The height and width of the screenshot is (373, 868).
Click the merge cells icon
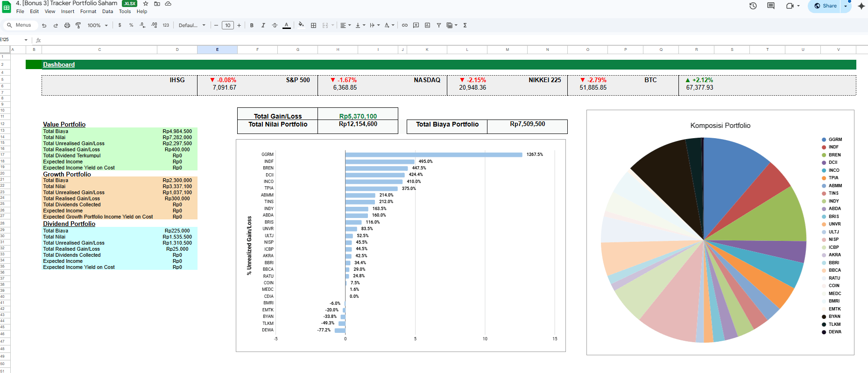[325, 25]
